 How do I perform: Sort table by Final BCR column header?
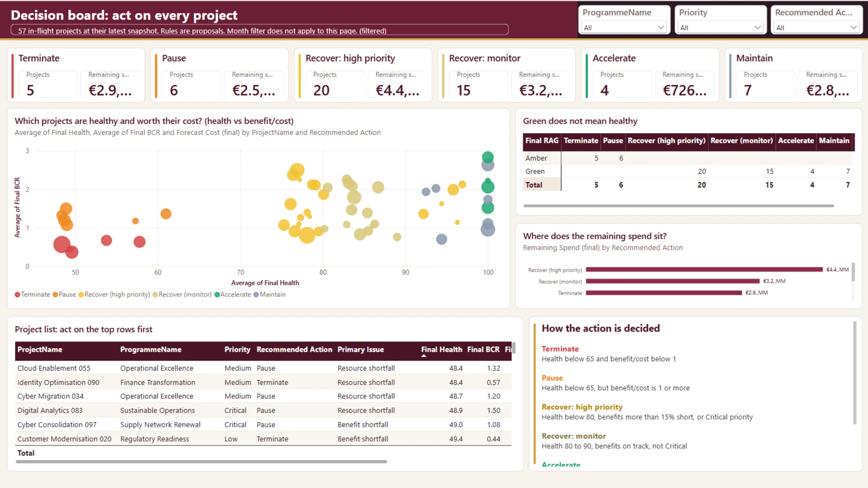[x=483, y=349]
